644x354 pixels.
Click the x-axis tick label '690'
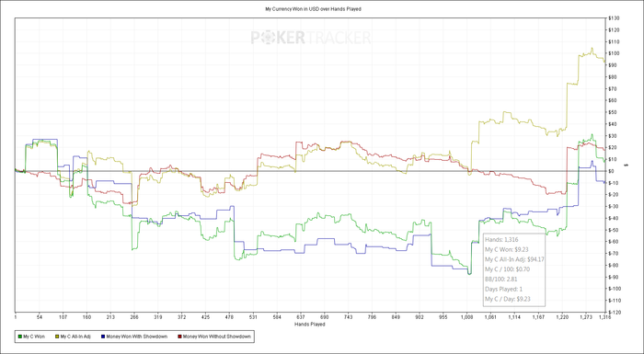click(325, 317)
